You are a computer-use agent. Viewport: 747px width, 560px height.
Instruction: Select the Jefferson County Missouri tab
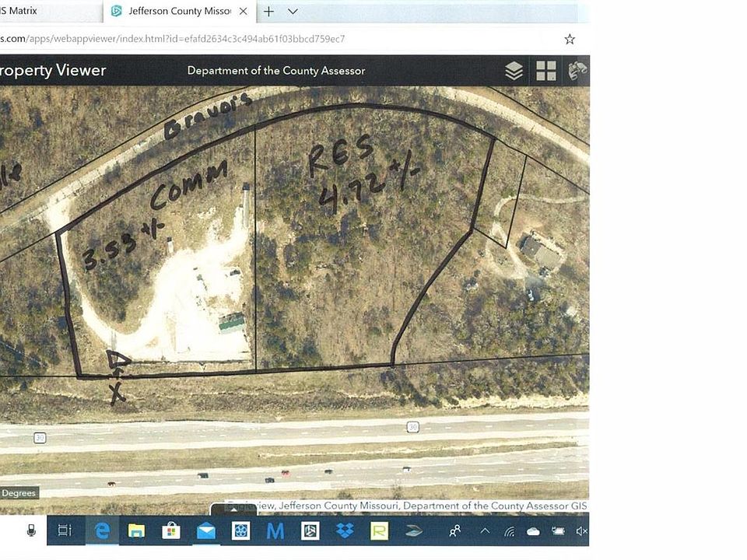click(x=179, y=12)
